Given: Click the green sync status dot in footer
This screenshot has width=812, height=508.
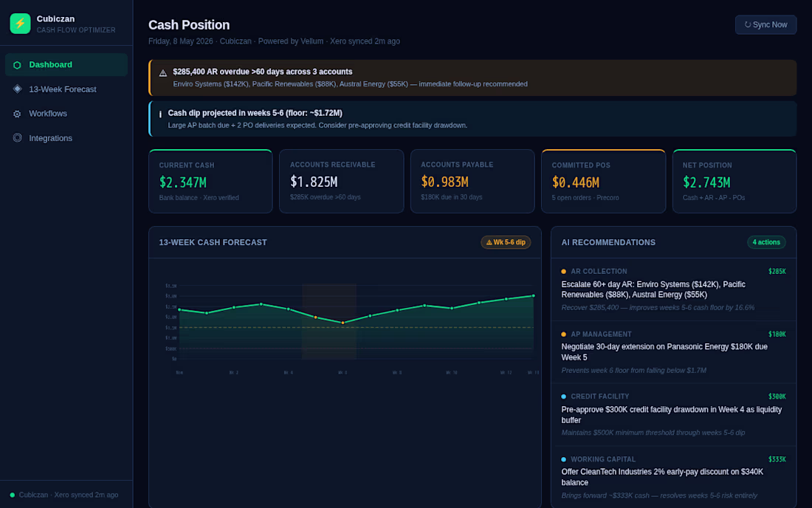Looking at the screenshot, I should (x=13, y=495).
